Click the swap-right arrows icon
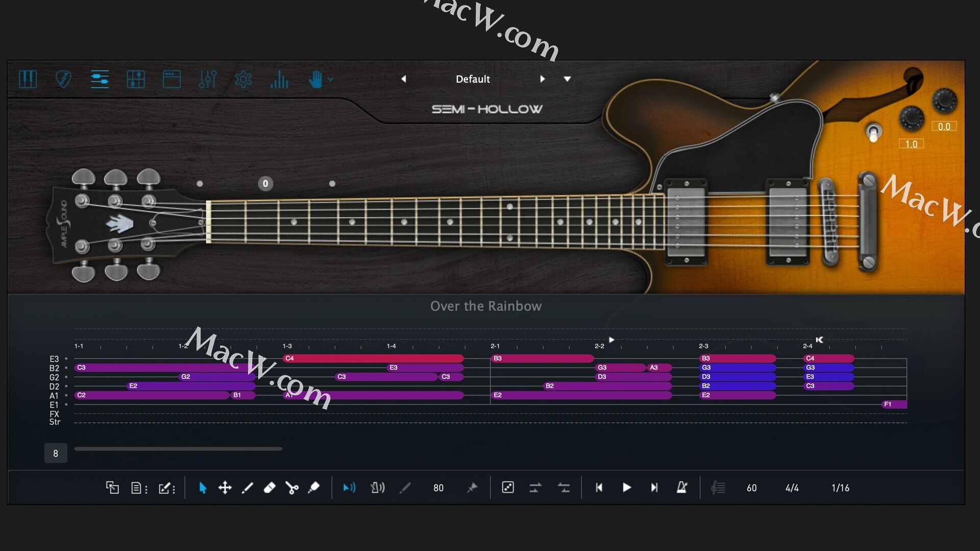This screenshot has width=980, height=551. click(535, 488)
